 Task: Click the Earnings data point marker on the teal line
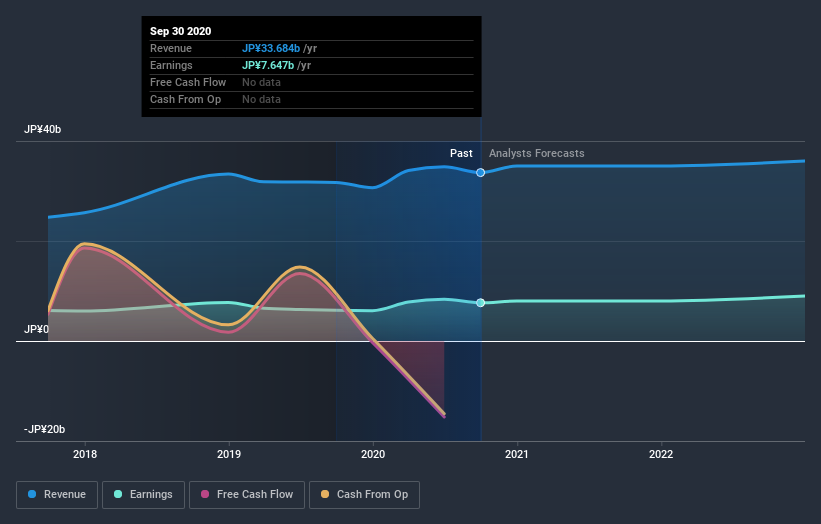480,303
